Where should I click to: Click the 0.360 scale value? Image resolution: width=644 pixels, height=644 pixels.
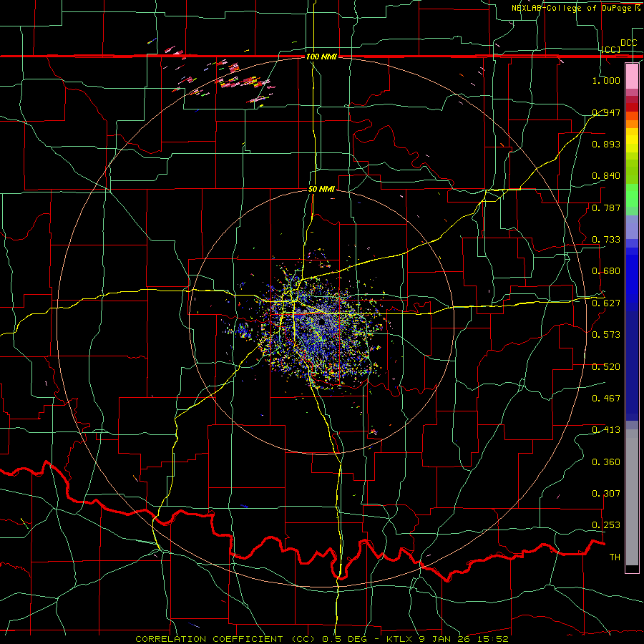pyautogui.click(x=606, y=462)
